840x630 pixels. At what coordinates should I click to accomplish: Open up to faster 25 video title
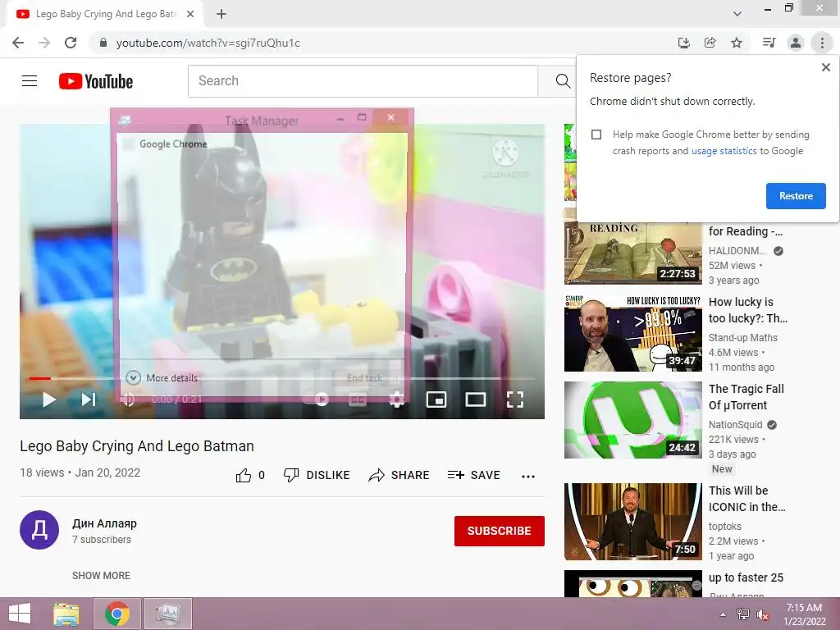pyautogui.click(x=746, y=577)
